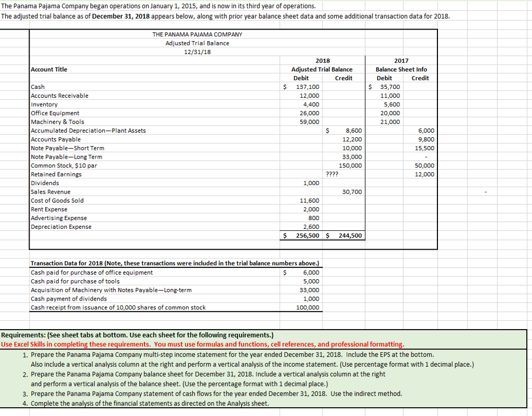Click the red 'Use Excel Skills' instruction line
The height and width of the screenshot is (416, 532).
click(x=203, y=344)
